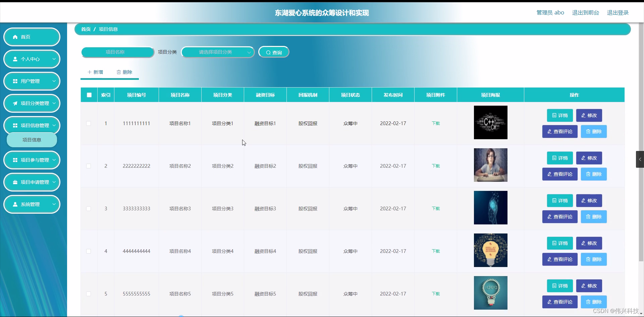
Task: Click the 个人中心 person icon
Action: click(x=15, y=59)
